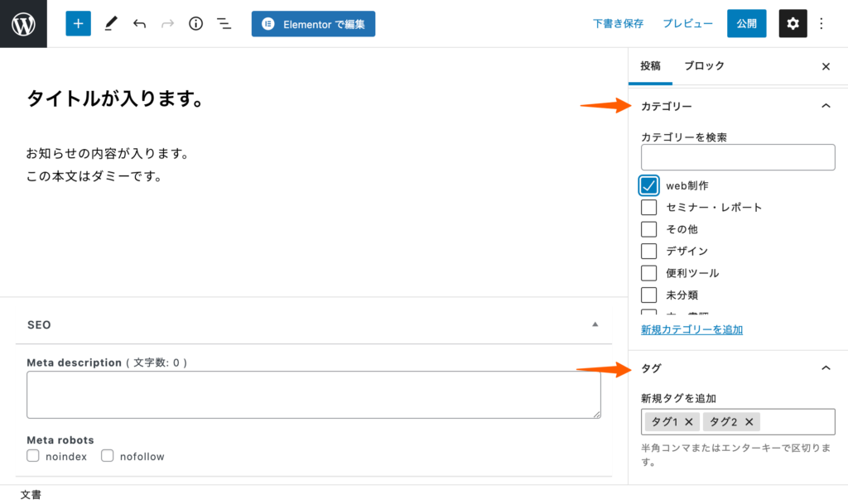This screenshot has width=848, height=504.
Task: Open the block inserter plus button
Action: pyautogui.click(x=78, y=24)
